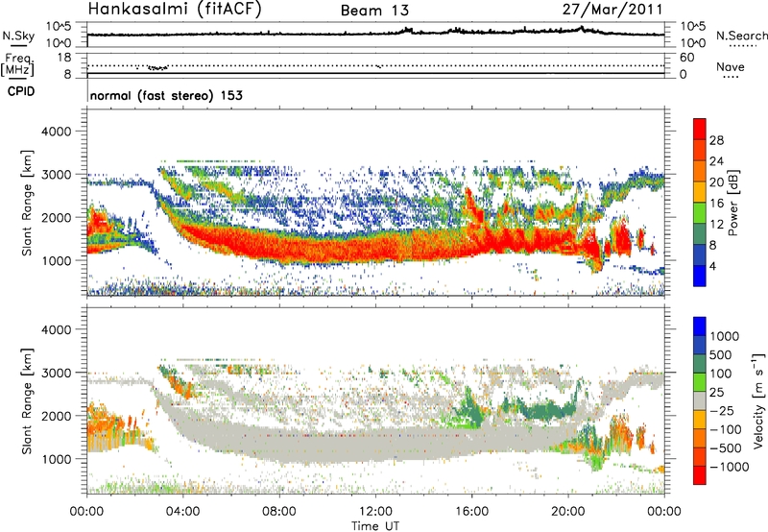This screenshot has width=768, height=532.
Task: Pick the yellow segment of velocity color bar
Action: pos(700,421)
